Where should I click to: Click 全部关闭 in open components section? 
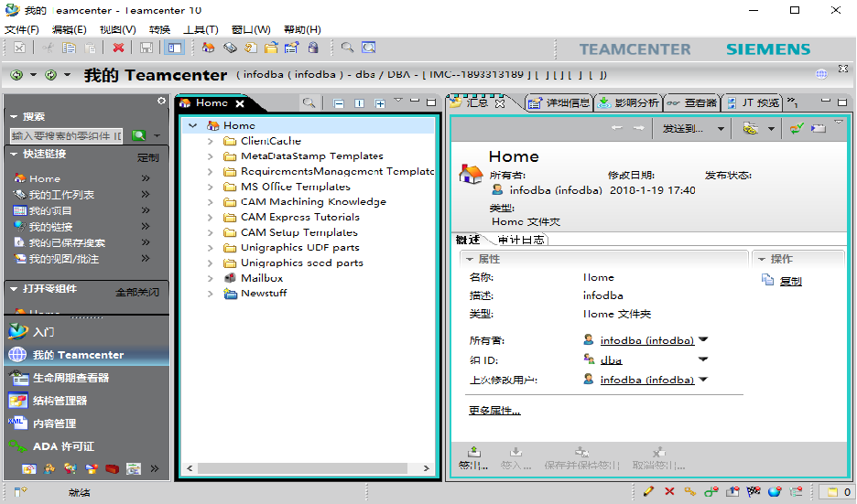(137, 292)
